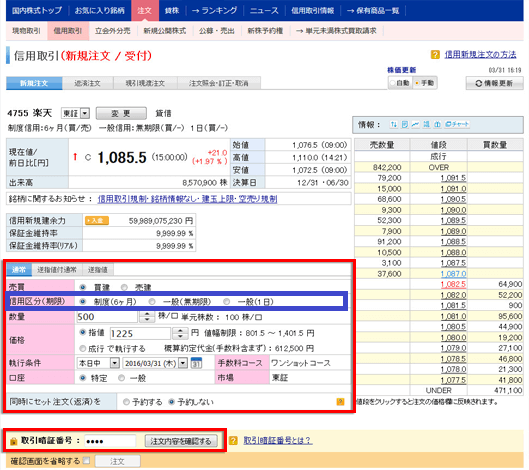
Task: Switch to 現引現渡注文 tab
Action: coord(145,83)
